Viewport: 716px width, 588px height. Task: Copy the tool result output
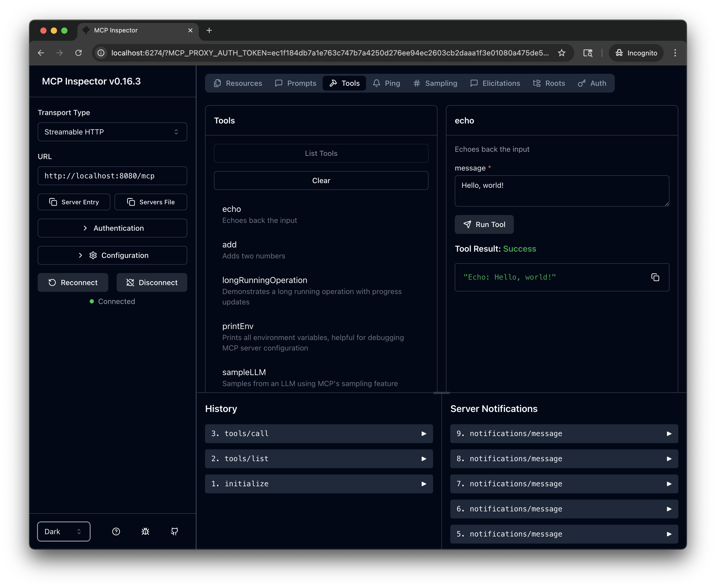655,278
